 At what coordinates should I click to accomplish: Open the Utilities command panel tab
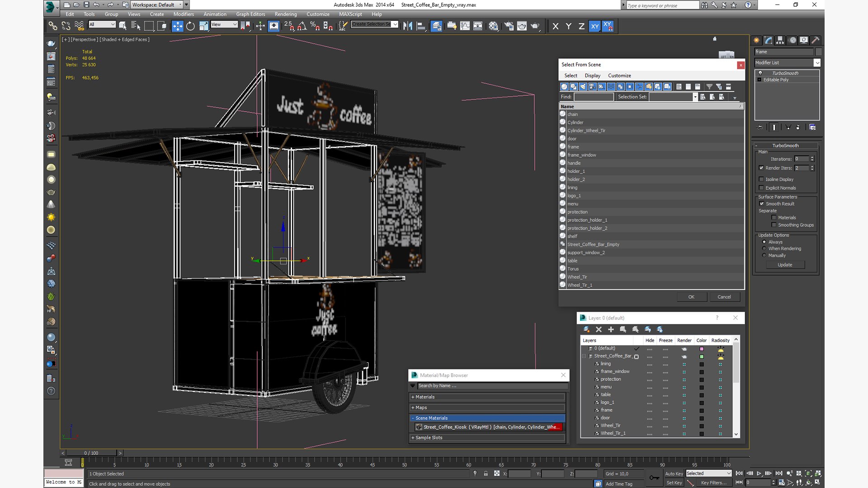point(816,40)
